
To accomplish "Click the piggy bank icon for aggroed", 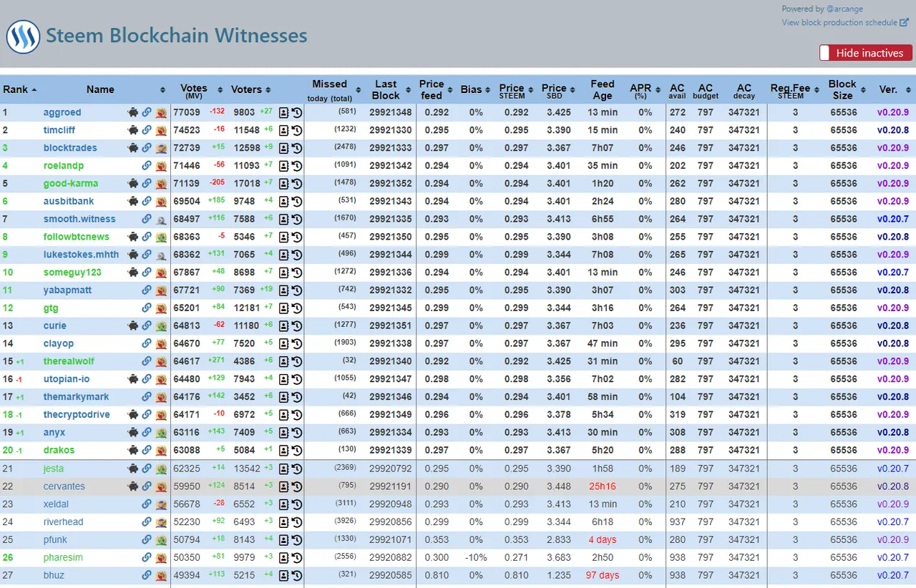I will 132,112.
